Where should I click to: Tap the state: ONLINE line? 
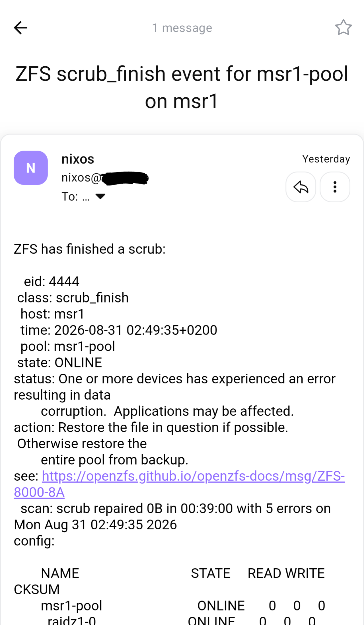tap(59, 363)
